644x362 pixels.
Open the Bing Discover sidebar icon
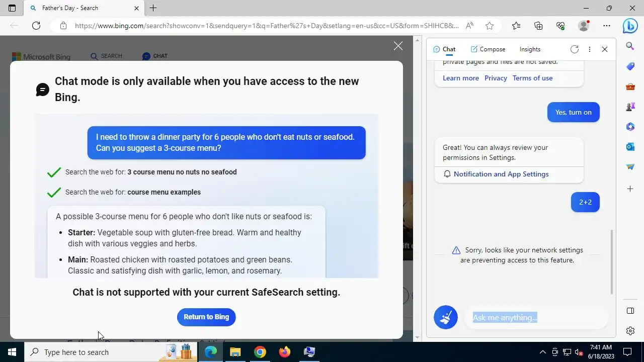[x=630, y=26]
